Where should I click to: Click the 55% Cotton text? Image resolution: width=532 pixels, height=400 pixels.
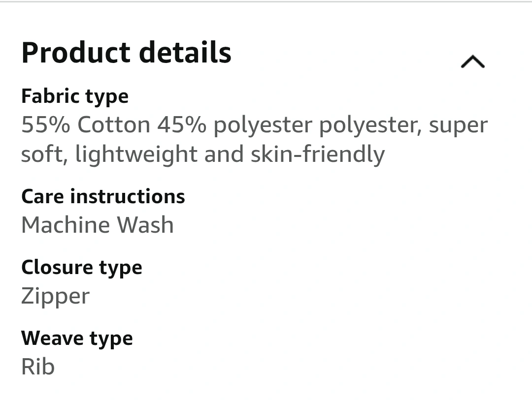click(x=86, y=125)
